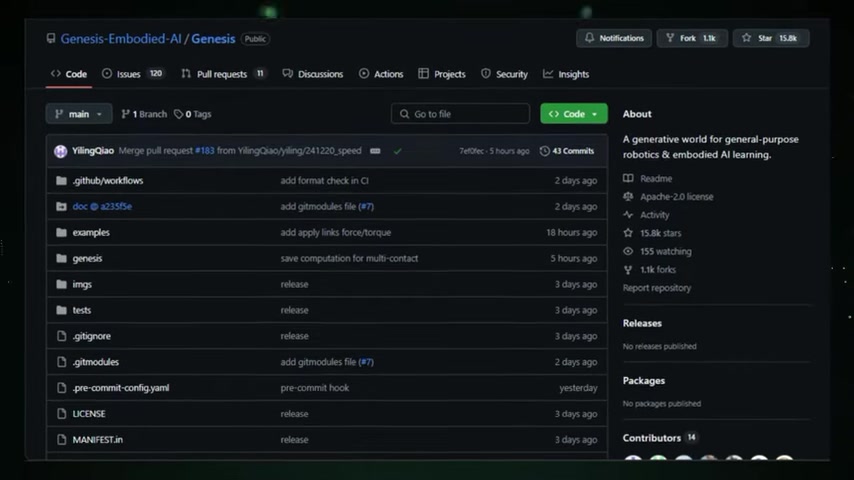Open the Genesis-Embodied-AI organization link
Screen dimensions: 854x480
(x=121, y=39)
